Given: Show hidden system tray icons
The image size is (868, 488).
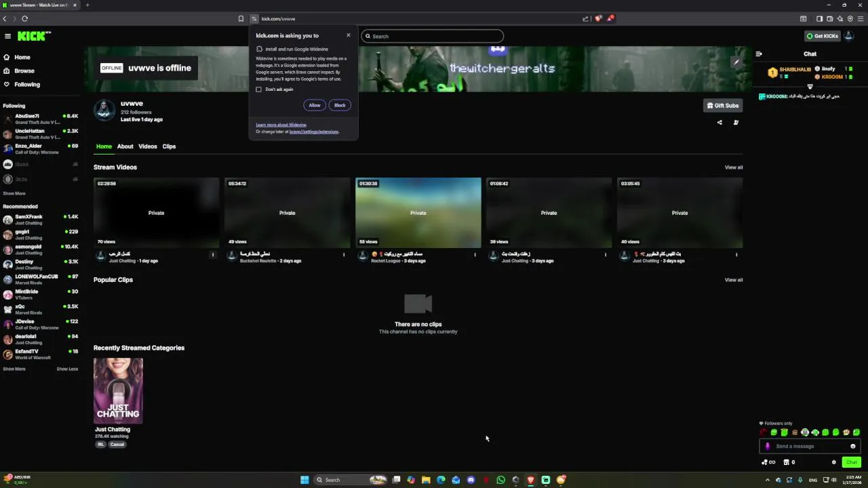Looking at the screenshot, I should tap(768, 480).
